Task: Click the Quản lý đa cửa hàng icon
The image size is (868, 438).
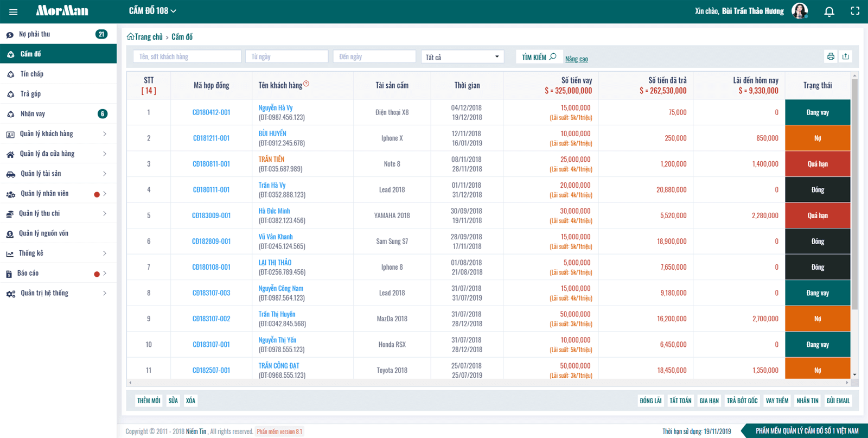Action: click(10, 154)
